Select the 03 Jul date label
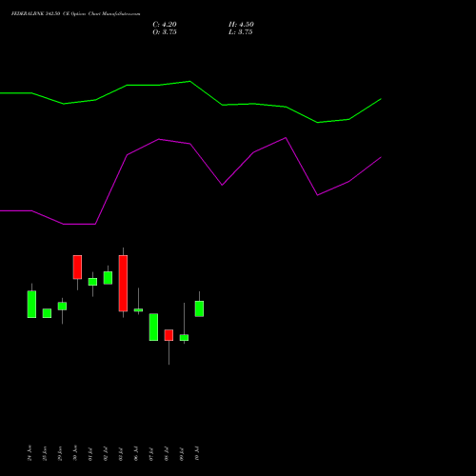 (x=121, y=454)
